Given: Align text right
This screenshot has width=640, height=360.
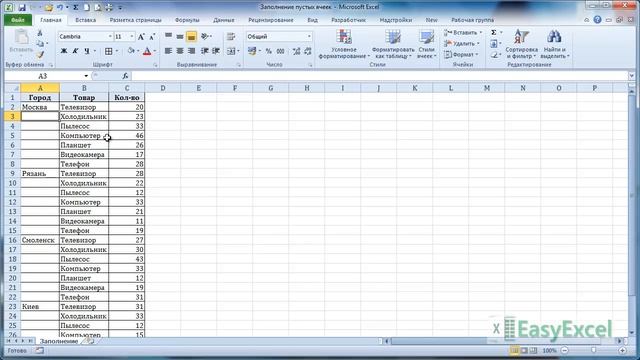Looking at the screenshot, I should click(x=191, y=51).
